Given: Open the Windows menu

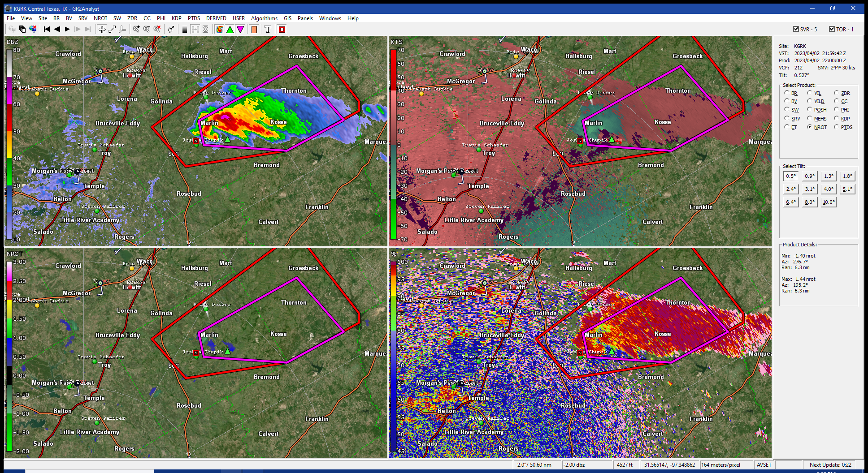Looking at the screenshot, I should pos(330,18).
